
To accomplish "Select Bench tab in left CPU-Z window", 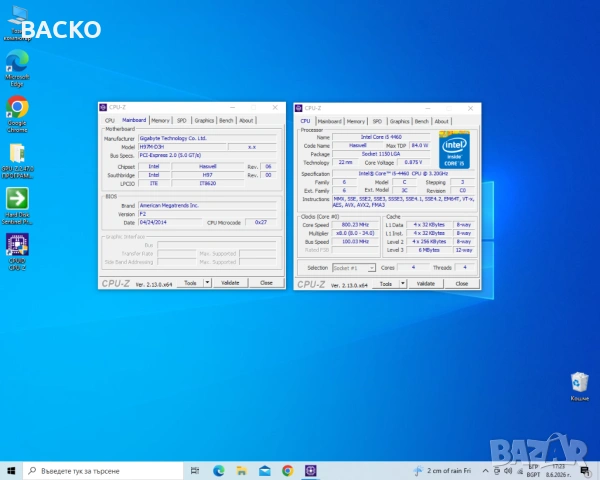I will pos(226,121).
